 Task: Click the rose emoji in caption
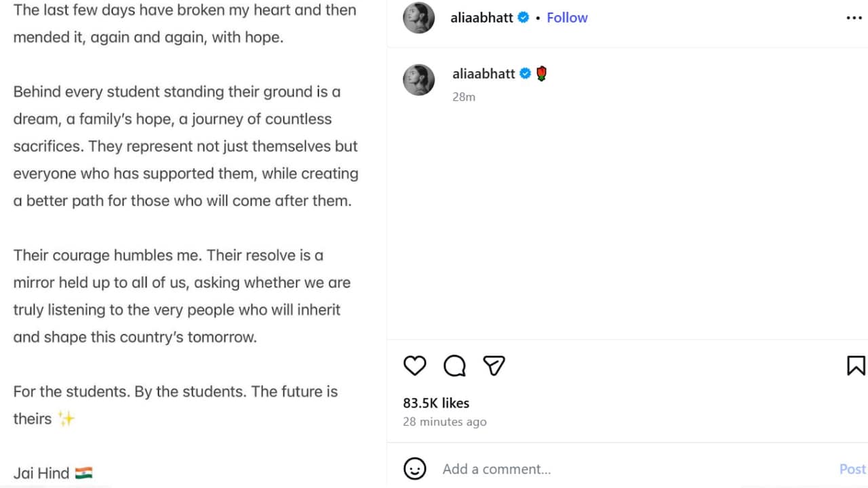point(541,74)
